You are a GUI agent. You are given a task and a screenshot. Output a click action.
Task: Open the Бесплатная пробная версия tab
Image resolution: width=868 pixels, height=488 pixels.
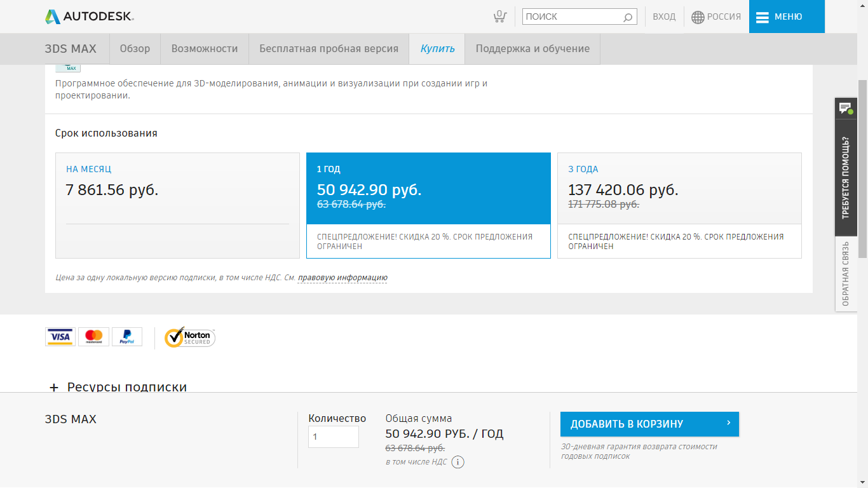click(x=329, y=49)
